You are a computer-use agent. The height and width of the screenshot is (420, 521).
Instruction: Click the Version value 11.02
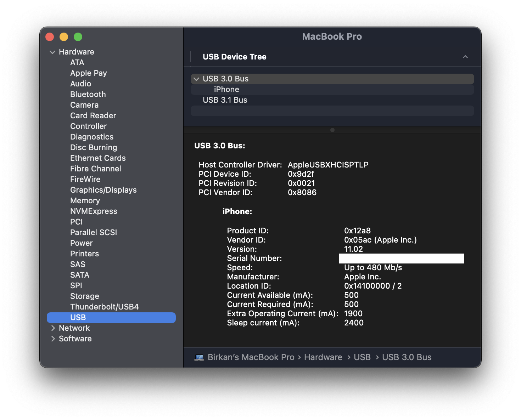[x=353, y=249]
